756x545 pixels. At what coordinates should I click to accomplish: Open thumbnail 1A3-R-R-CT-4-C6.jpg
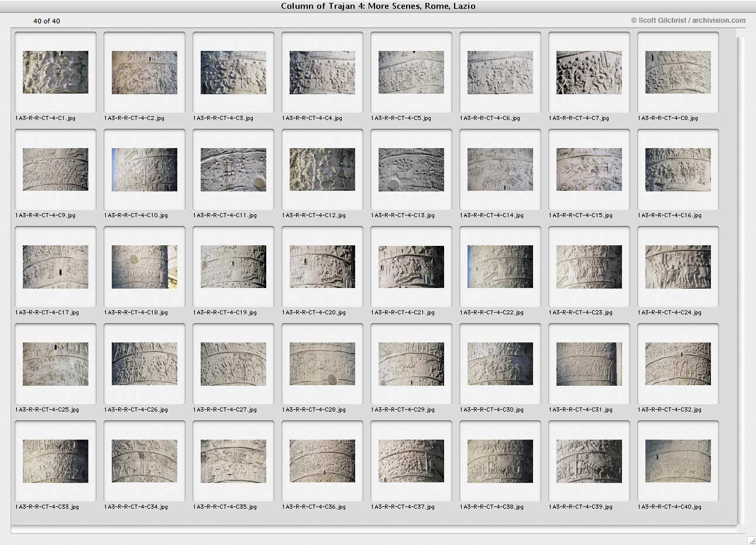click(x=500, y=72)
